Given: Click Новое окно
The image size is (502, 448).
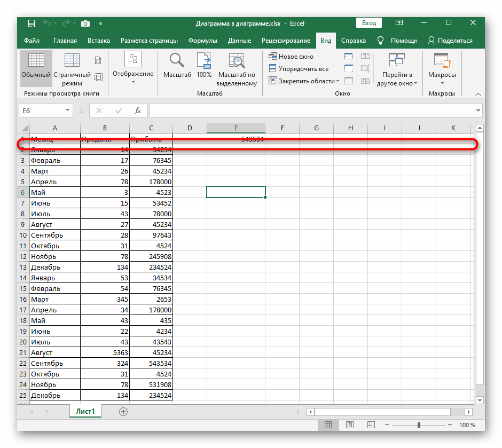Looking at the screenshot, I should coord(291,56).
